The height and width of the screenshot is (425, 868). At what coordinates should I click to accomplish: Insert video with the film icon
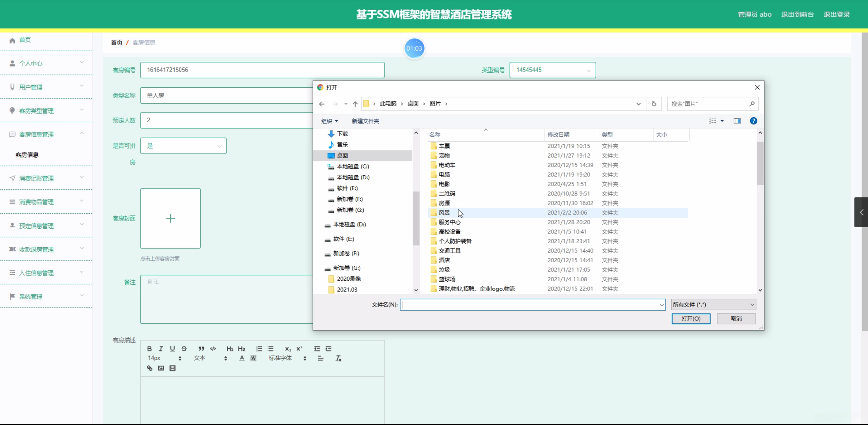point(173,368)
